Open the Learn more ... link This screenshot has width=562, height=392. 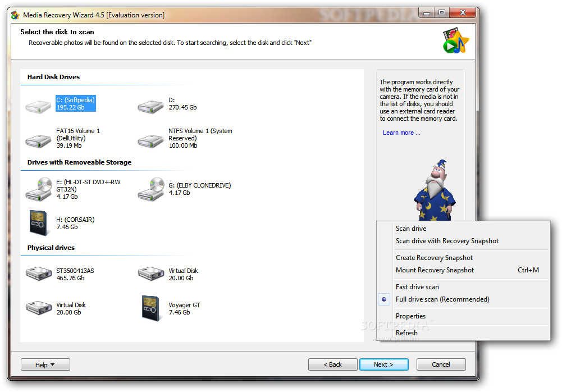401,133
